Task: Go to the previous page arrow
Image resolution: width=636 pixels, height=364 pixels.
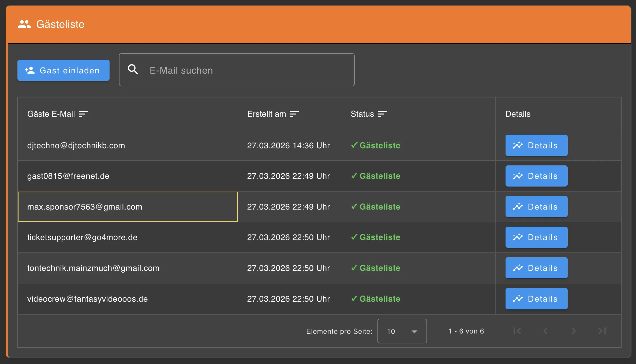Action: (x=545, y=331)
